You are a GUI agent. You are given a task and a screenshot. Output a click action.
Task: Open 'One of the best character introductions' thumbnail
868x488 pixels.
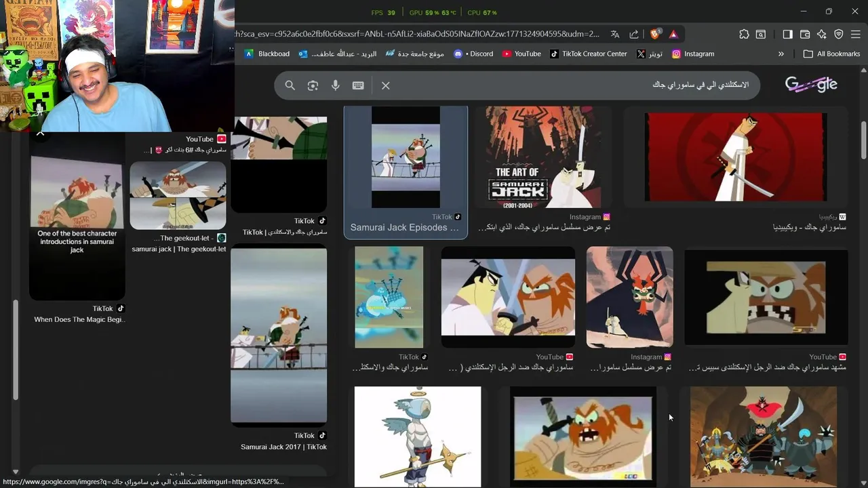coord(77,218)
